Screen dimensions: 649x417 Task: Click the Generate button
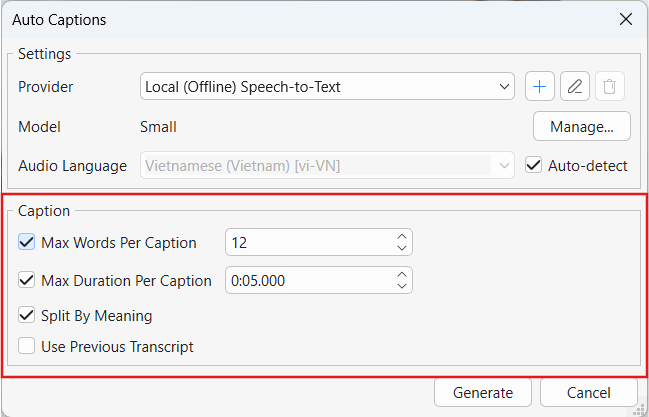click(x=483, y=393)
